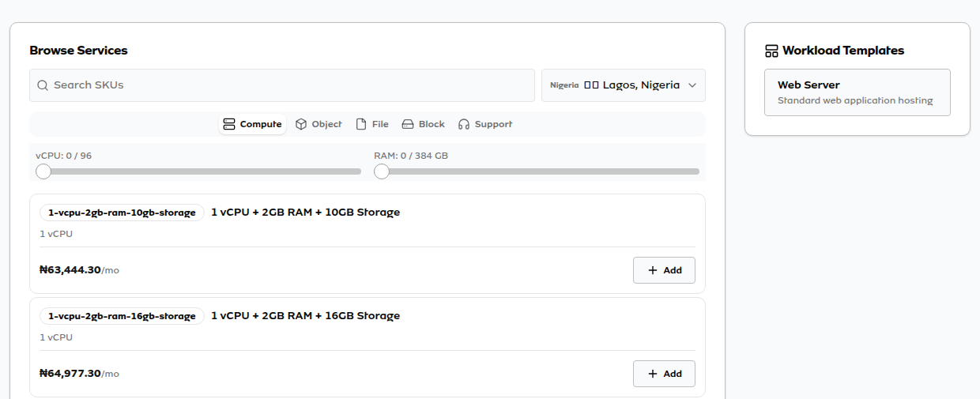980x399 pixels.
Task: Click the ₦64,977.30/mo price
Action: [x=79, y=374]
